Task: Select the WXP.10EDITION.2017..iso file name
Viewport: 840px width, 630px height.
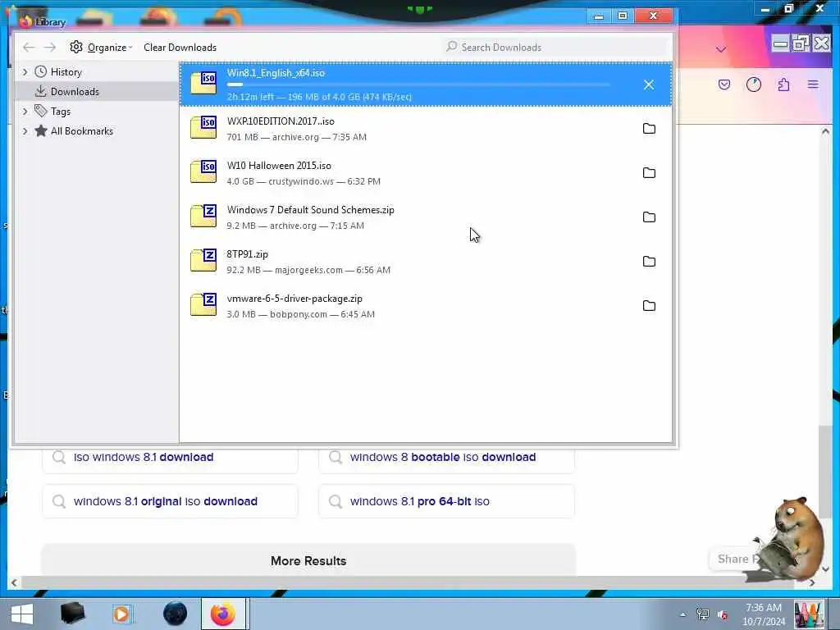Action: (281, 121)
